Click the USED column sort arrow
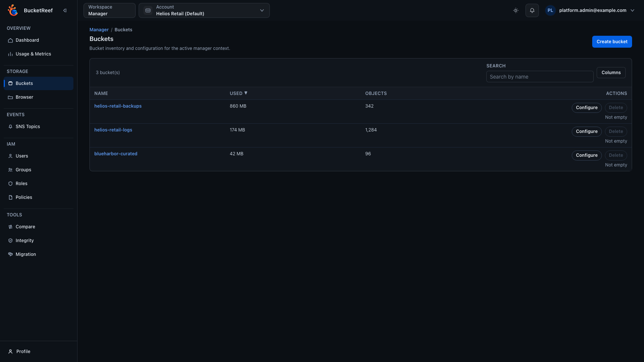The height and width of the screenshot is (362, 644). pyautogui.click(x=246, y=93)
